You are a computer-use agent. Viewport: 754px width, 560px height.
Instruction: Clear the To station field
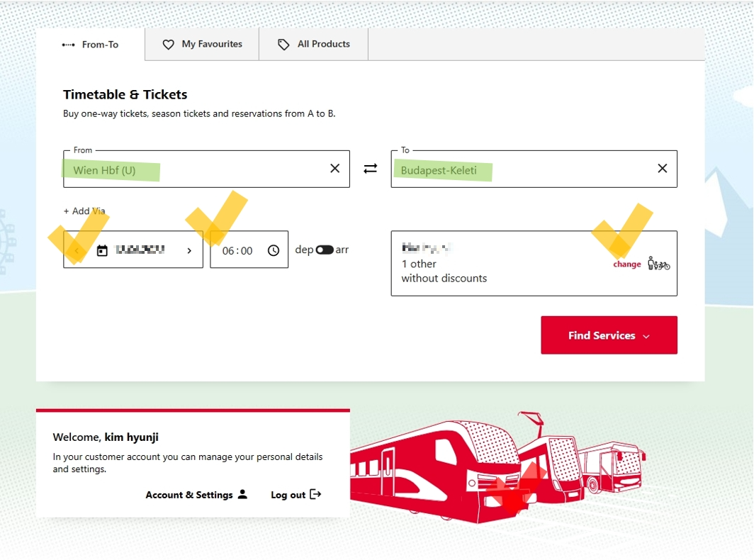point(663,169)
